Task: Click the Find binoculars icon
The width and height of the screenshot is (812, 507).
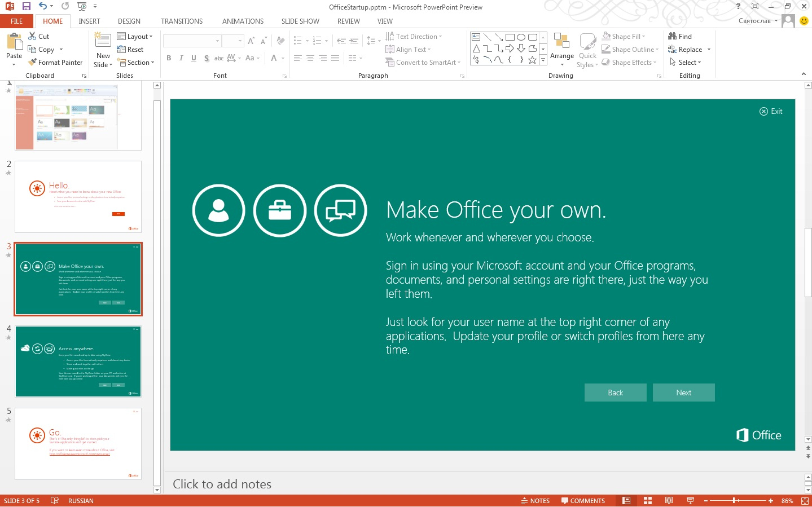Action: point(672,36)
